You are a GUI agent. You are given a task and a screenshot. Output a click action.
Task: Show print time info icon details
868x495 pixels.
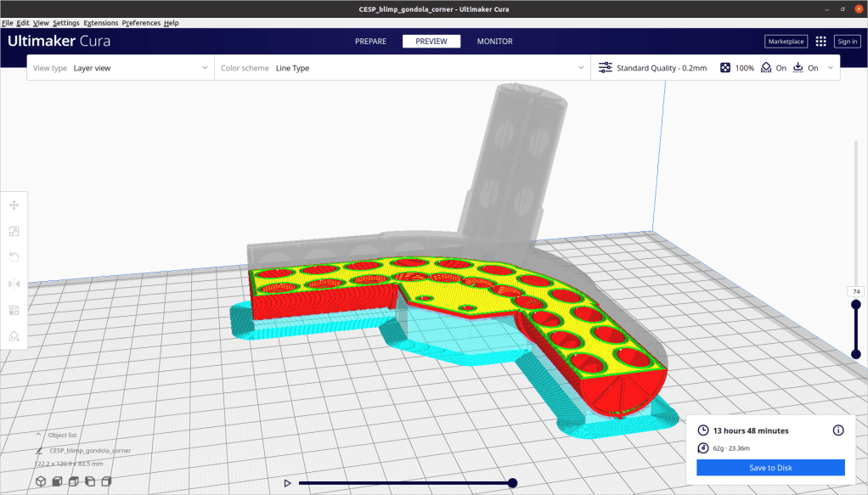click(838, 430)
